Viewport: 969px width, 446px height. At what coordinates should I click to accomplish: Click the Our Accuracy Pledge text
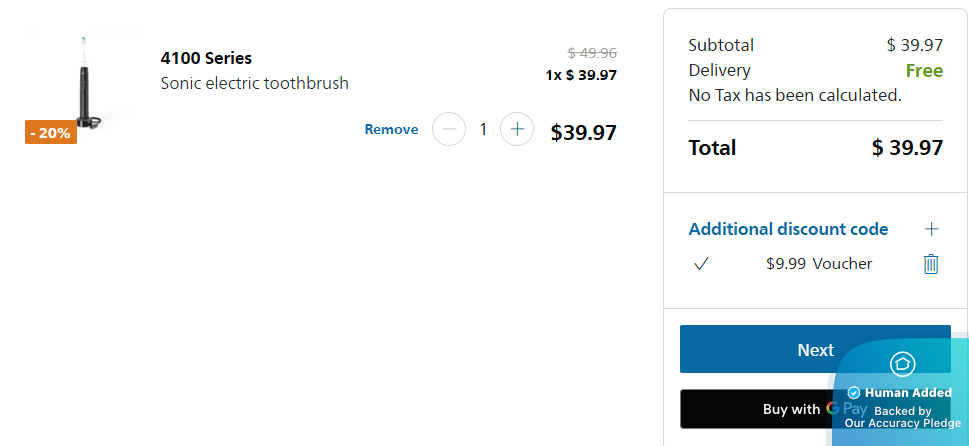(902, 423)
